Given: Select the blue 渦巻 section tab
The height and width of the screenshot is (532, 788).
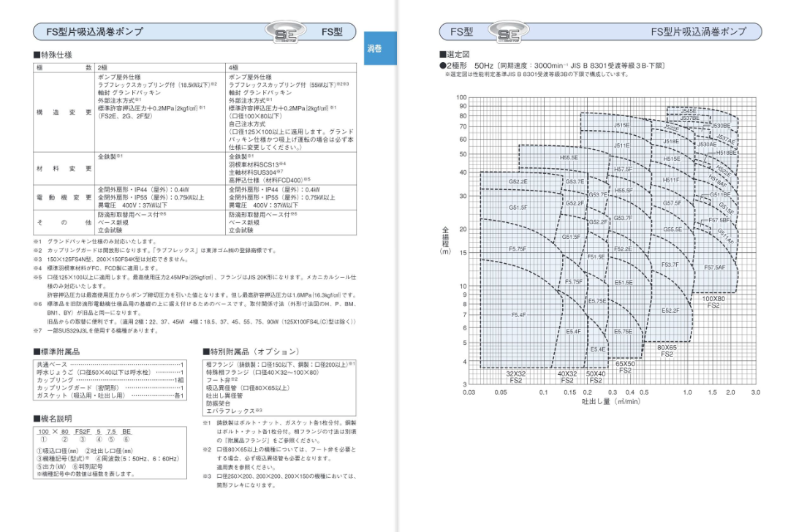Looking at the screenshot, I should tap(380, 48).
